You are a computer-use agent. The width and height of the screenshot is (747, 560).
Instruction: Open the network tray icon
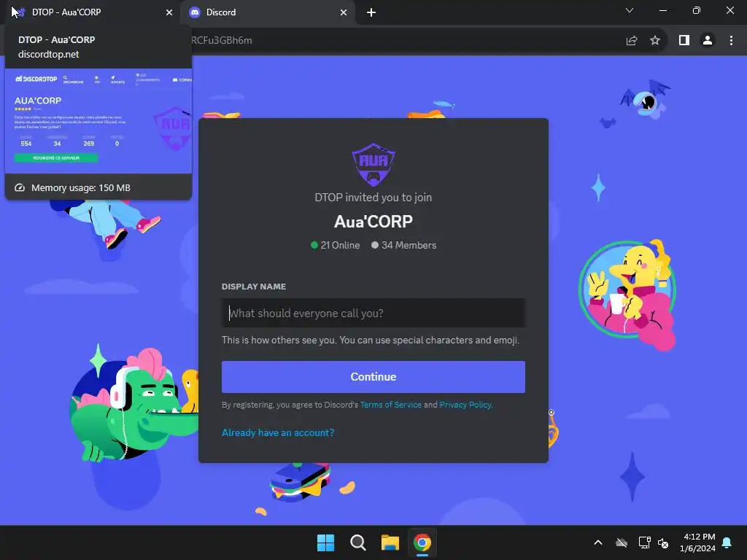[644, 542]
